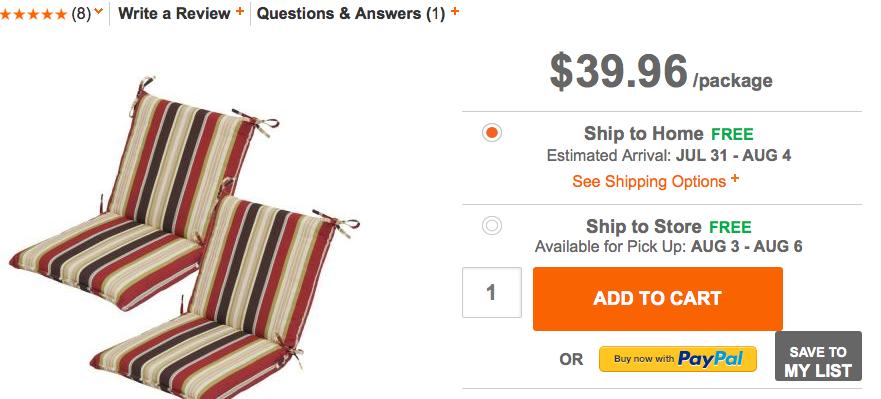Save item to My List
Viewport: 881px width, 399px height.
pyautogui.click(x=818, y=356)
